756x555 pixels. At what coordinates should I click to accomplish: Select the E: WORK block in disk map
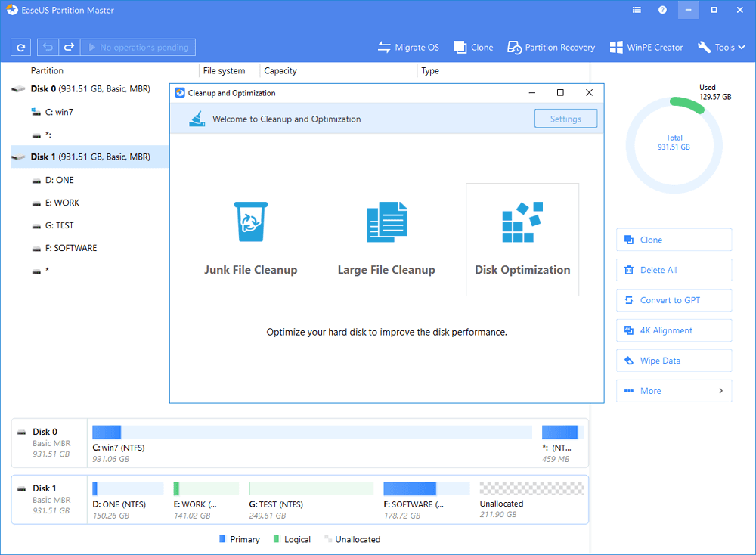[206, 501]
